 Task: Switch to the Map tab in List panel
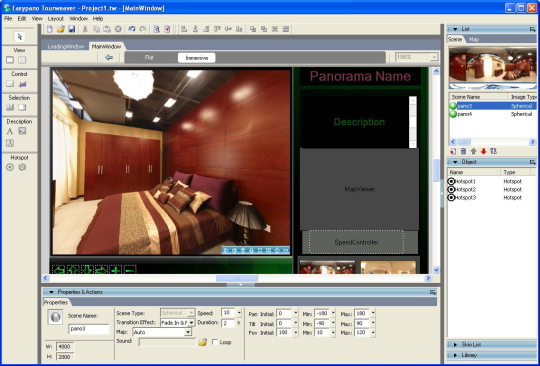pyautogui.click(x=474, y=39)
